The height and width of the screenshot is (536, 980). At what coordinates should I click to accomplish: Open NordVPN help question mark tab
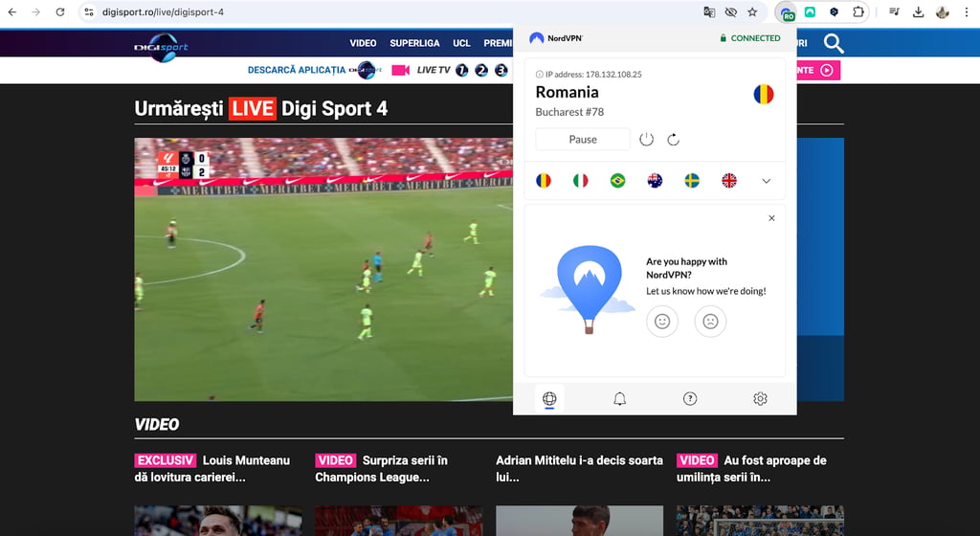(x=689, y=398)
